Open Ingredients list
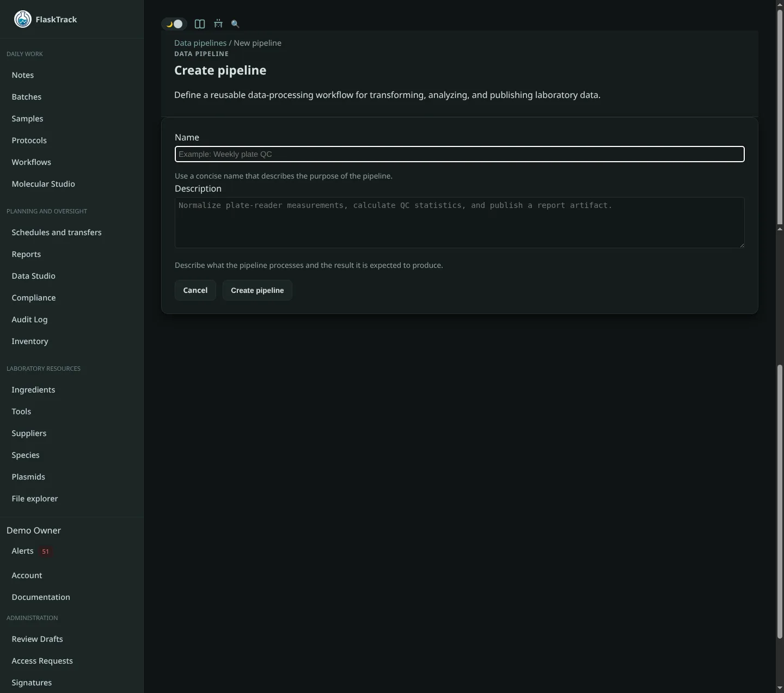 pos(33,390)
